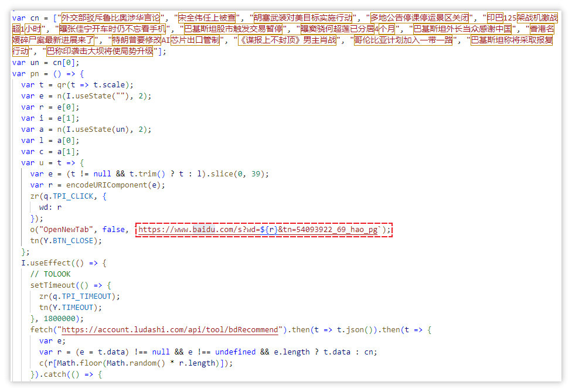Click the string "巴基斯坦外长当众感谢中国"
Image resolution: width=572 pixels, height=392 pixels.
pyautogui.click(x=462, y=29)
